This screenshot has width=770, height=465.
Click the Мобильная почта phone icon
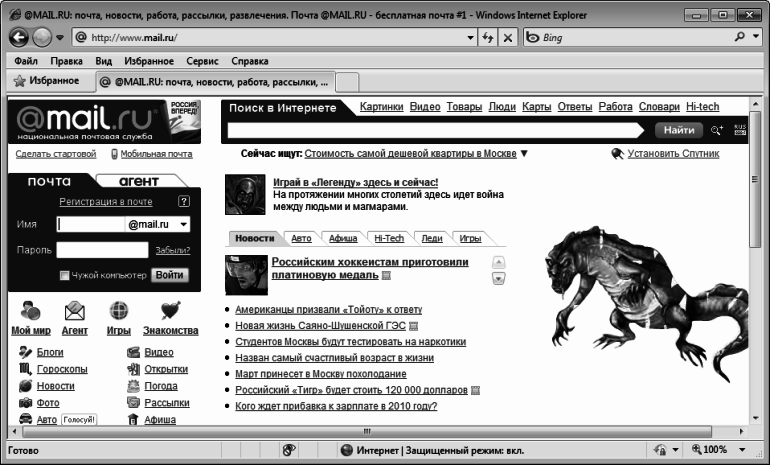(x=114, y=154)
